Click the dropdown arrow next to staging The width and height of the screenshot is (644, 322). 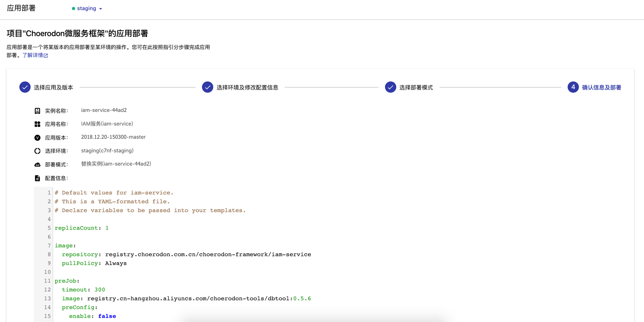pyautogui.click(x=100, y=9)
